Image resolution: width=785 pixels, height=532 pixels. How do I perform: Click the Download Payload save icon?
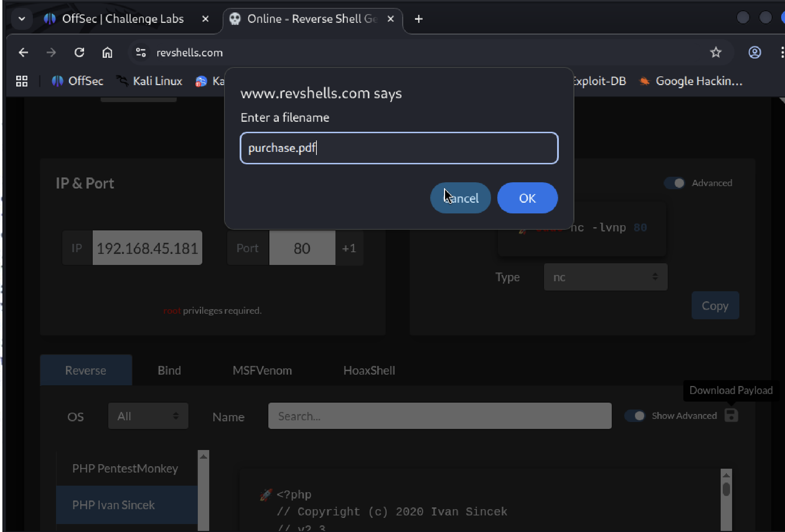(x=731, y=415)
